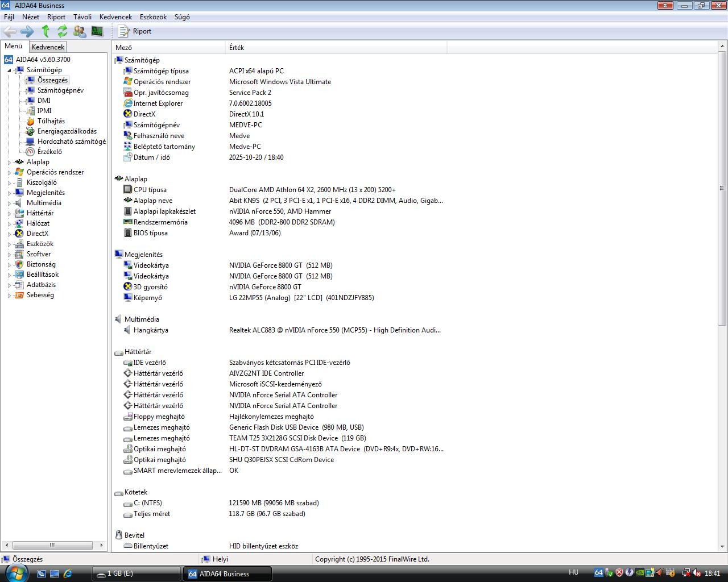The image size is (728, 582).
Task: Click the Túlhajtás flame icon
Action: pos(30,121)
